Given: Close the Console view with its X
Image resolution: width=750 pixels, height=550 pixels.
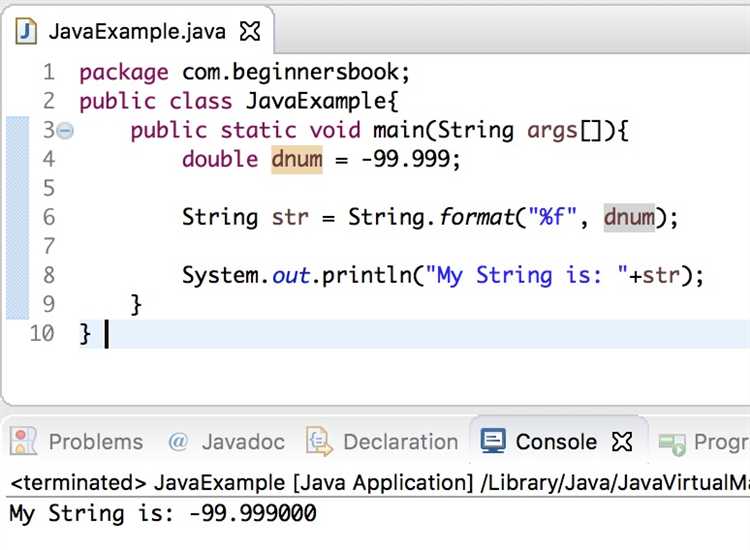Looking at the screenshot, I should click(622, 441).
